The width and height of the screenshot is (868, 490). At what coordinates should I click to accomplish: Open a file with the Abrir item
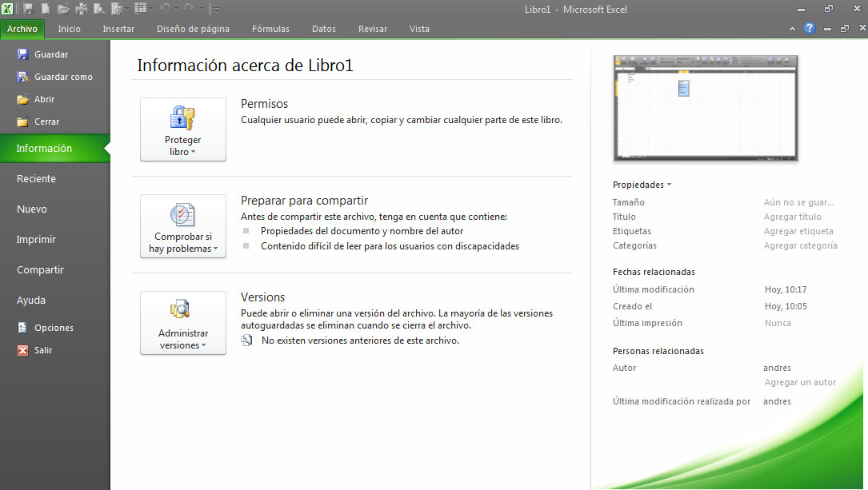click(x=44, y=99)
